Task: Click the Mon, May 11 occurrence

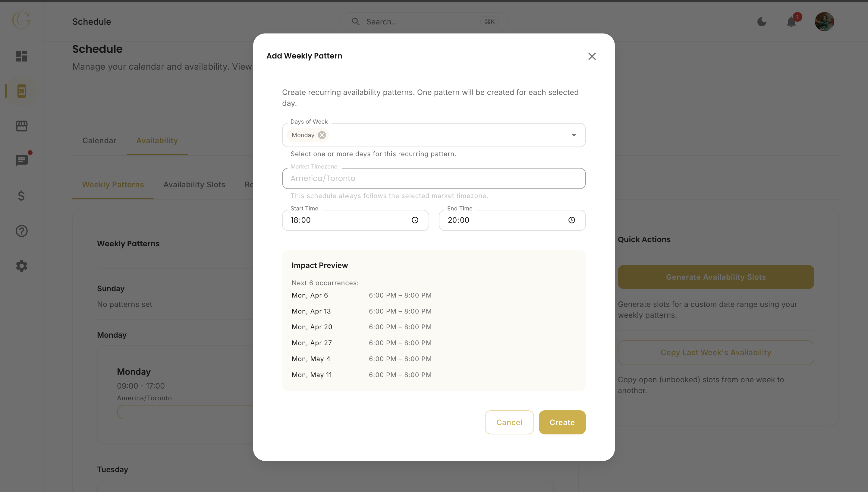Action: tap(312, 375)
